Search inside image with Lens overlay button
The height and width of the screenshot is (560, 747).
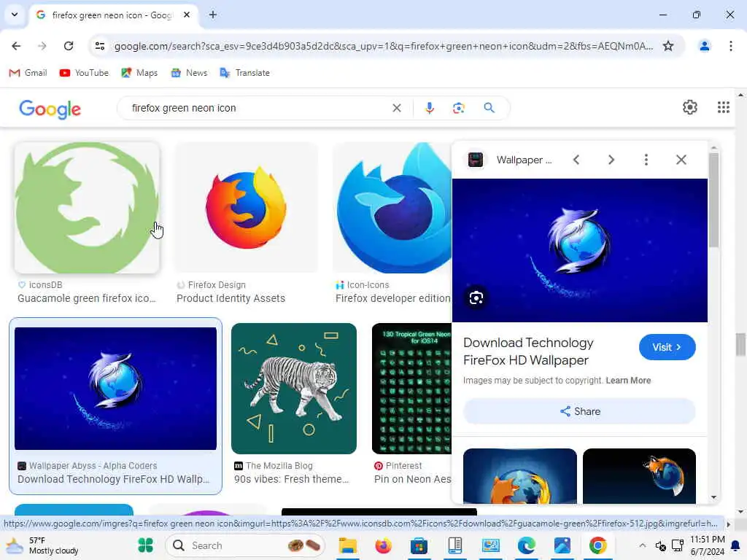(476, 298)
